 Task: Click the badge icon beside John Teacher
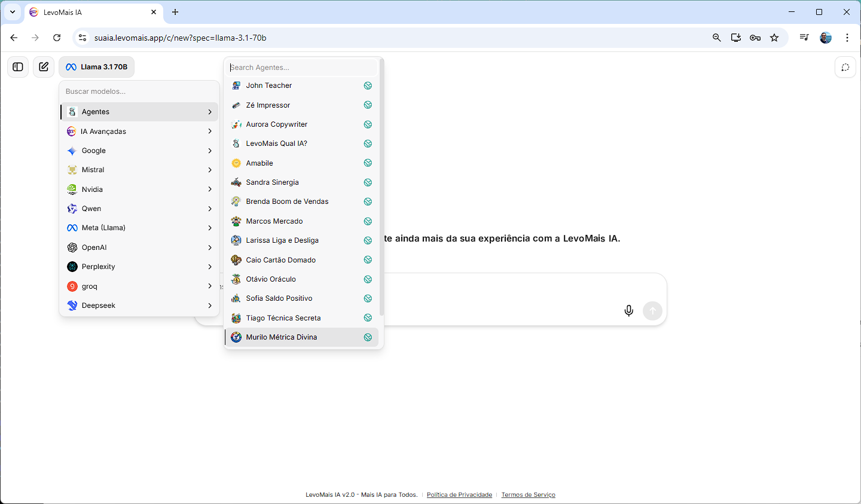pos(368,86)
